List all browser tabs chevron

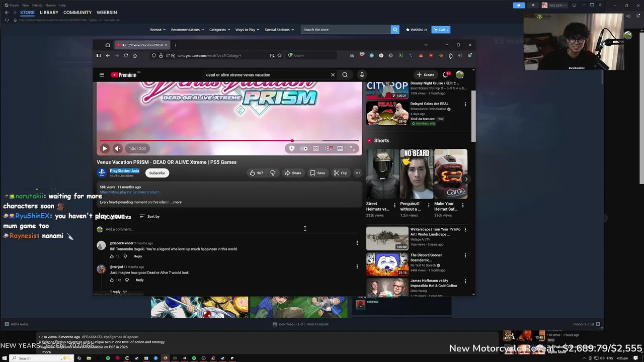click(x=426, y=45)
